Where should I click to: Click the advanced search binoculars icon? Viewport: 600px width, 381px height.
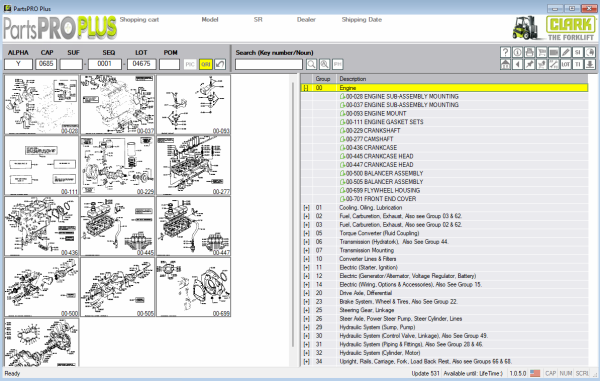[324, 64]
